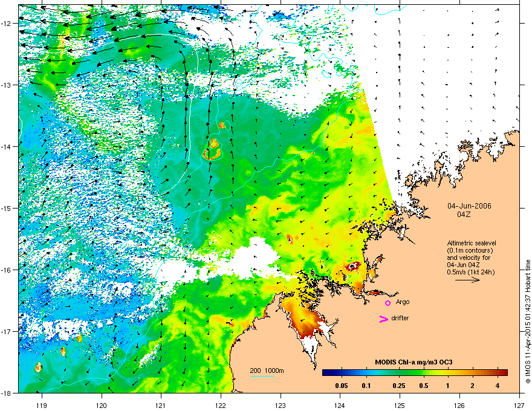Click the latitude label -14
Viewport: 532px width, 411px height.
6,146
